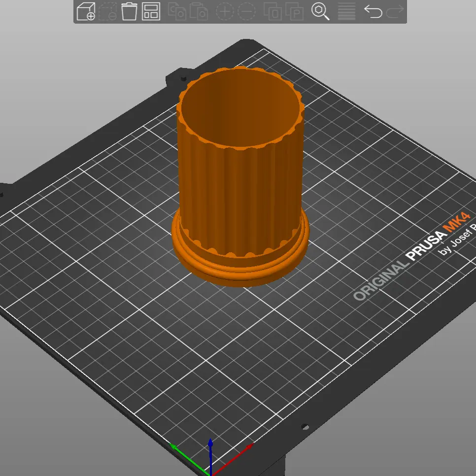Click the Remove instance minus circle icon

[246, 11]
